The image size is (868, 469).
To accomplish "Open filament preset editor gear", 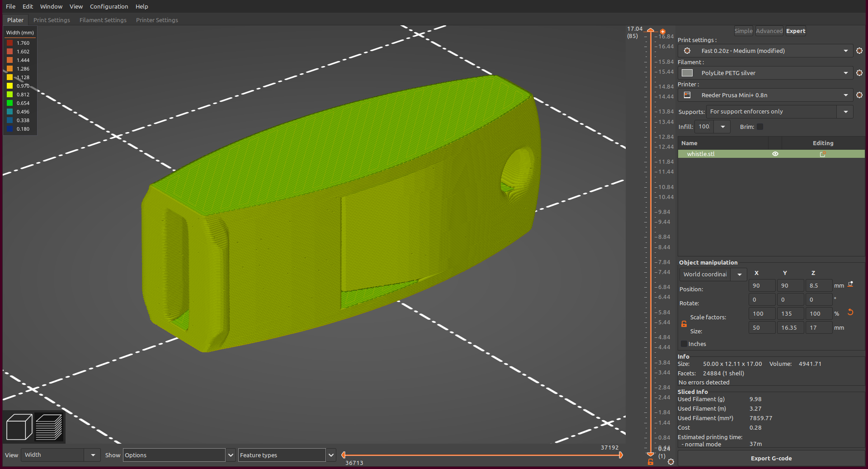I will [x=859, y=73].
